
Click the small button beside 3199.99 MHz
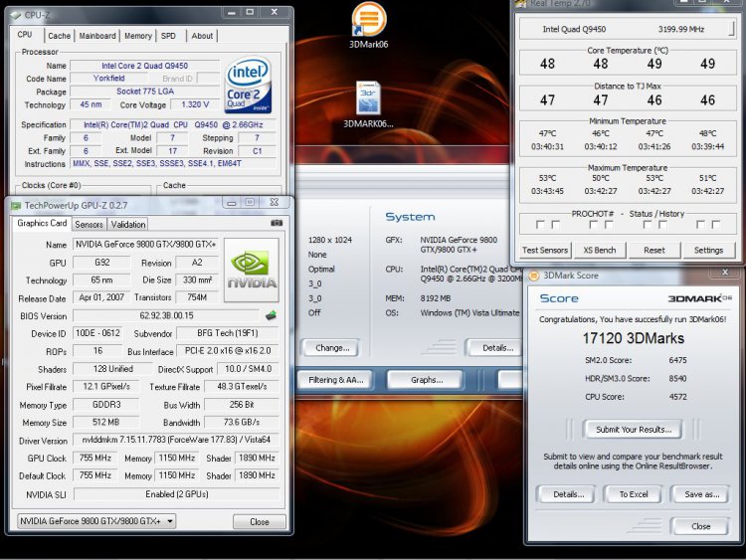(731, 30)
